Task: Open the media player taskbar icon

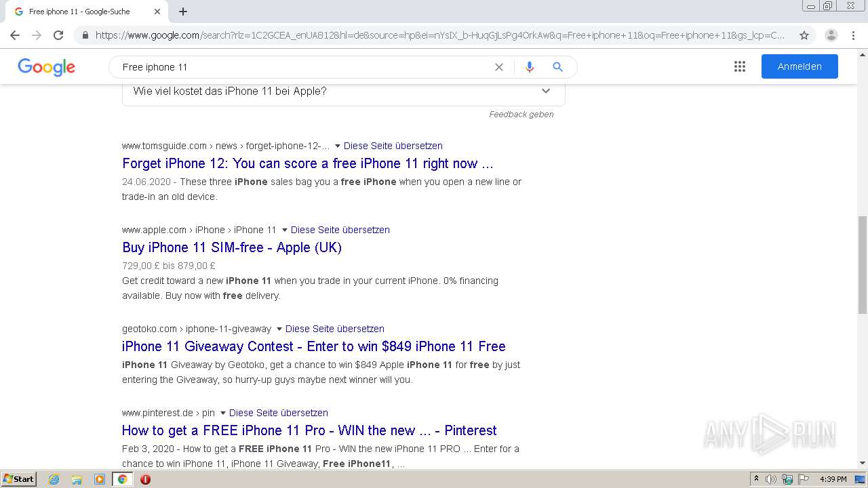Action: [100, 479]
